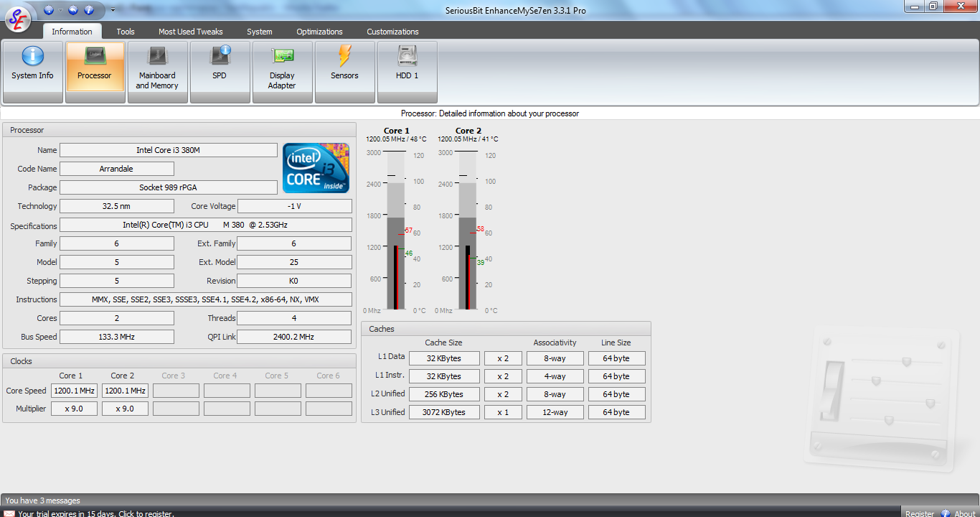Open the Sensors lightning bolt icon
This screenshot has width=980, height=517.
[x=344, y=71]
